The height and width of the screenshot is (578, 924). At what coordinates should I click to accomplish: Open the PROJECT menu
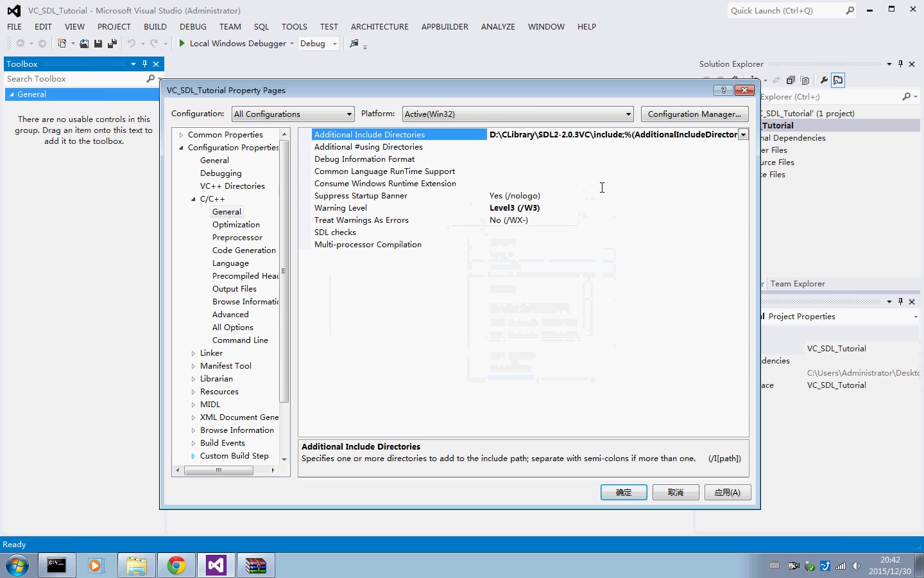point(114,26)
